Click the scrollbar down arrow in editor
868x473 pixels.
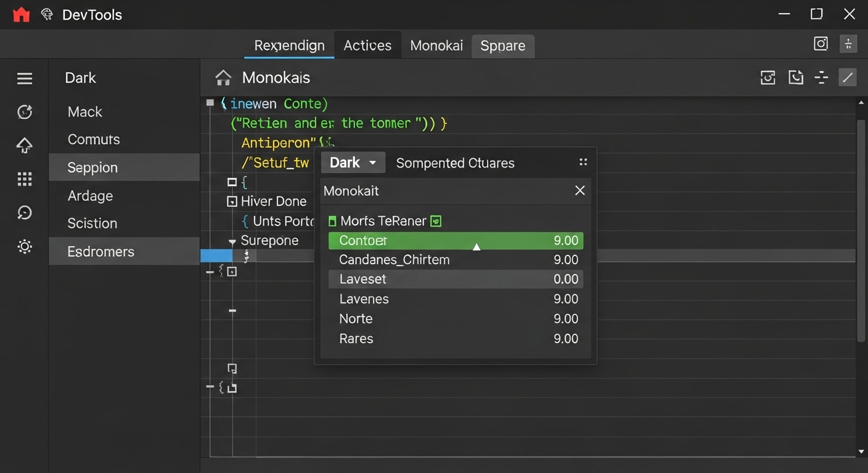(861, 452)
